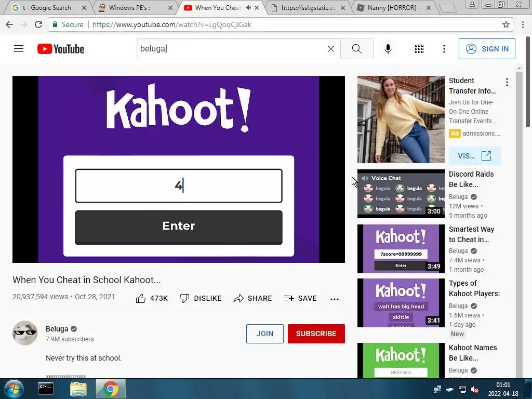Click the ad's VISIT button
Image resolution: width=532 pixels, height=399 pixels.
point(475,156)
